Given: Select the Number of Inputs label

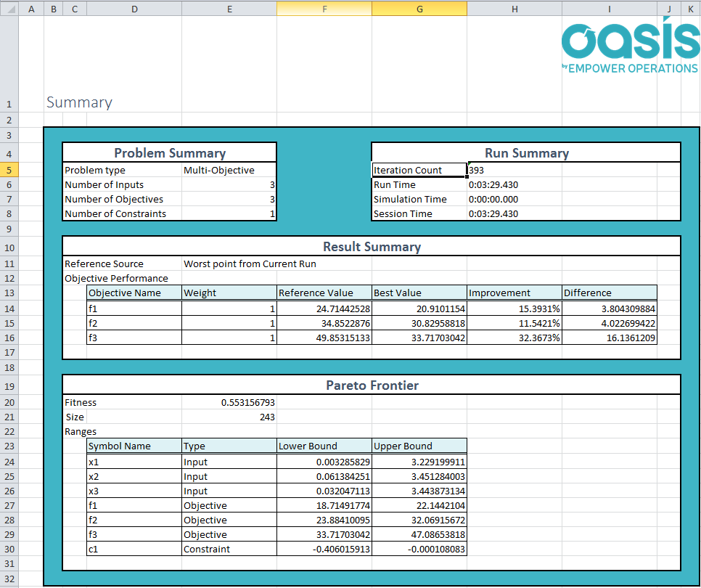Looking at the screenshot, I should click(104, 184).
